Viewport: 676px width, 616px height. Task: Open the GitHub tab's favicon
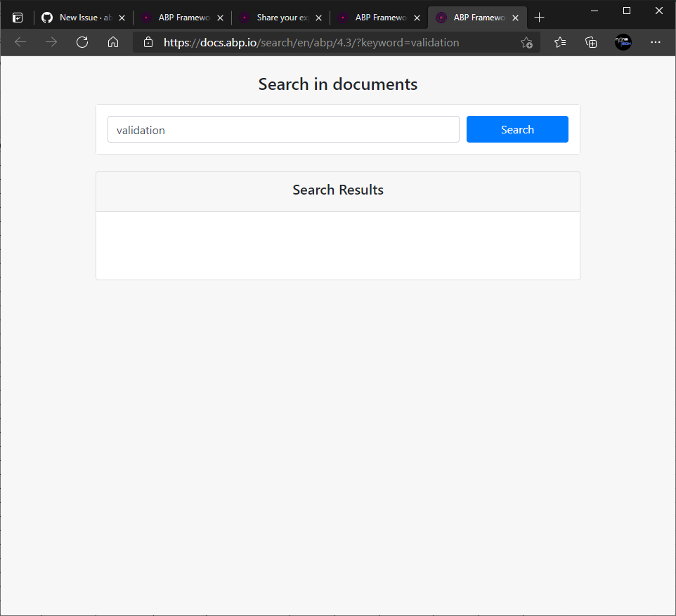tap(47, 17)
